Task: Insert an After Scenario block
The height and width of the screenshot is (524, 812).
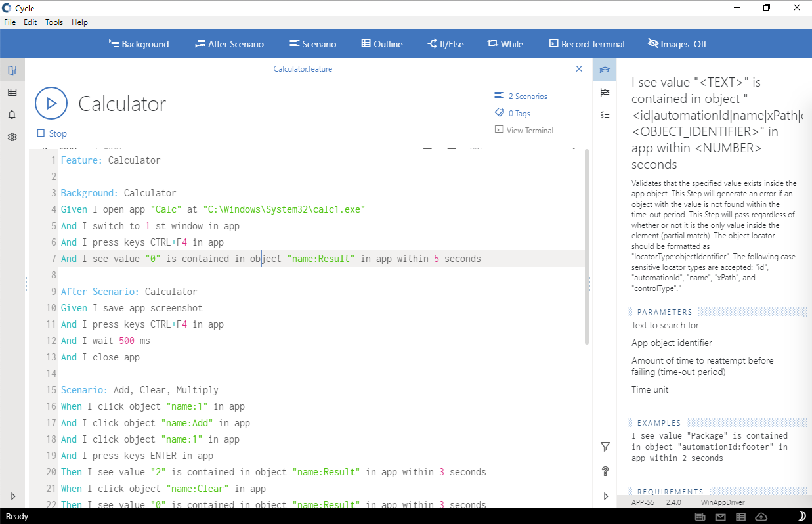Action: click(x=229, y=44)
